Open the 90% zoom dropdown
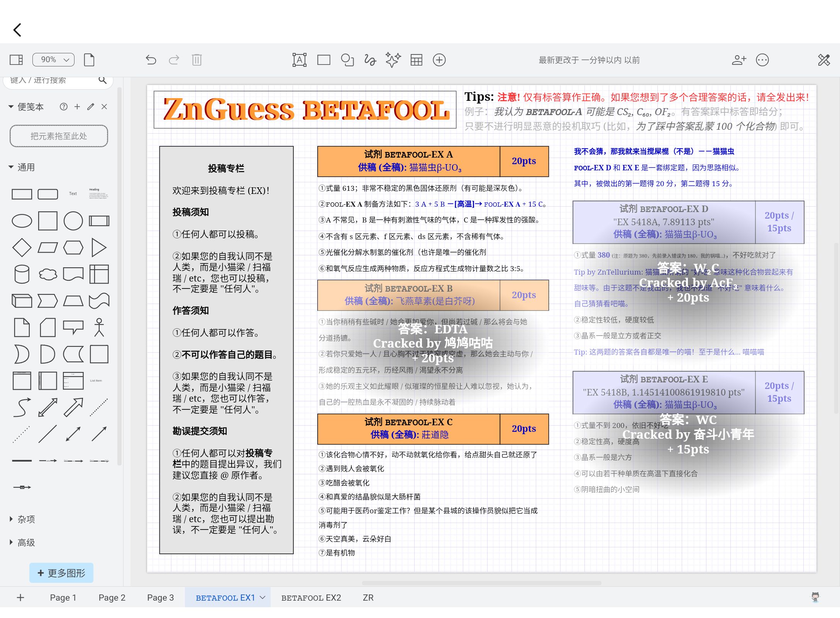The height and width of the screenshot is (618, 840). [53, 60]
